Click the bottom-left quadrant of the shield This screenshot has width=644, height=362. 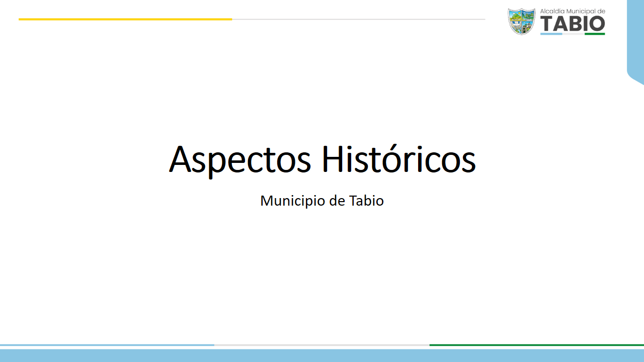[x=516, y=26]
